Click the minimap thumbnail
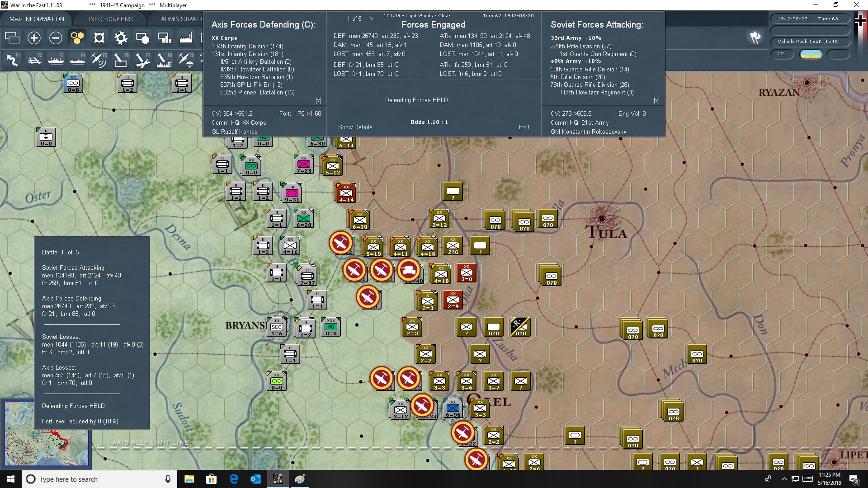Image resolution: width=868 pixels, height=488 pixels. coord(47,434)
